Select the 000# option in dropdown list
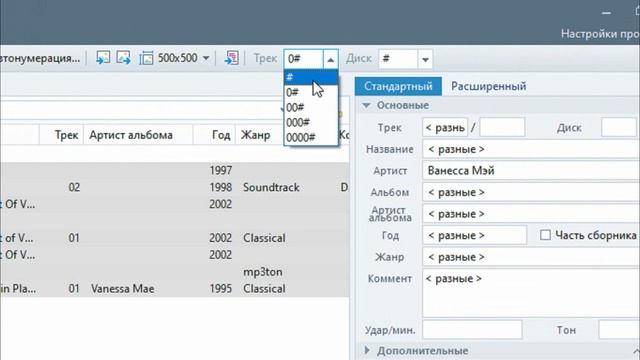The image size is (640, 360). click(311, 122)
